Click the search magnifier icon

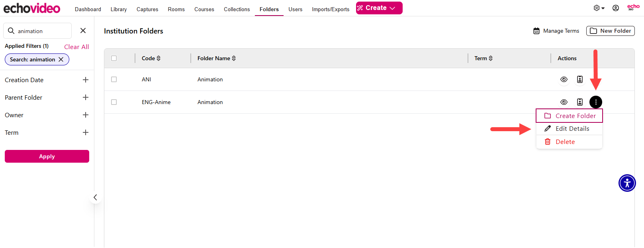tap(11, 31)
